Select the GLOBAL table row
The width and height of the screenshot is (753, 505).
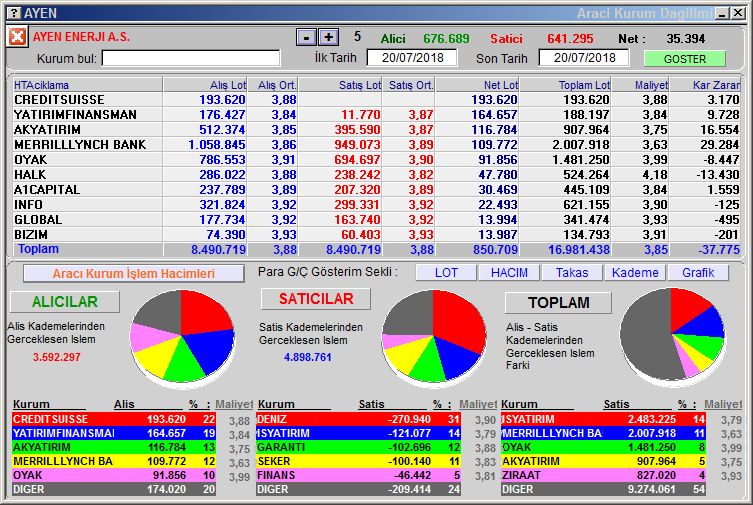pos(376,219)
